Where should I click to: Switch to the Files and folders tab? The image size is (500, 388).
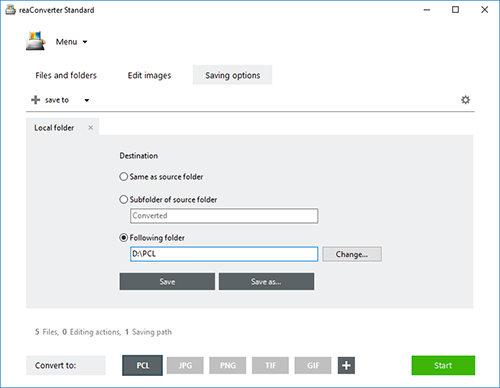coord(66,75)
